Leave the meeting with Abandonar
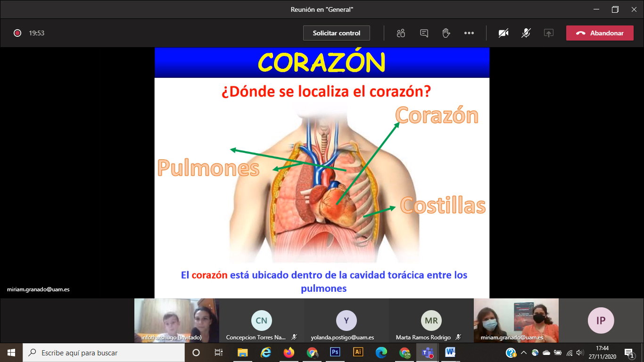The width and height of the screenshot is (644, 362). pyautogui.click(x=600, y=33)
